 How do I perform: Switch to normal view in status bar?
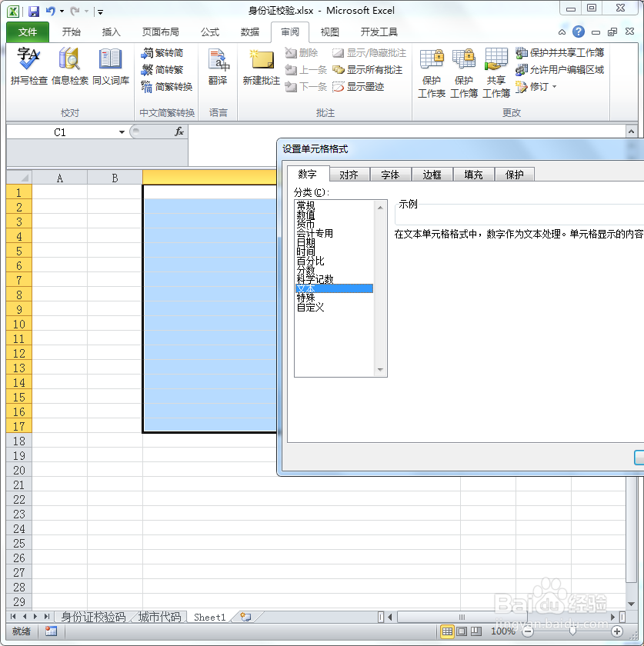point(447,631)
